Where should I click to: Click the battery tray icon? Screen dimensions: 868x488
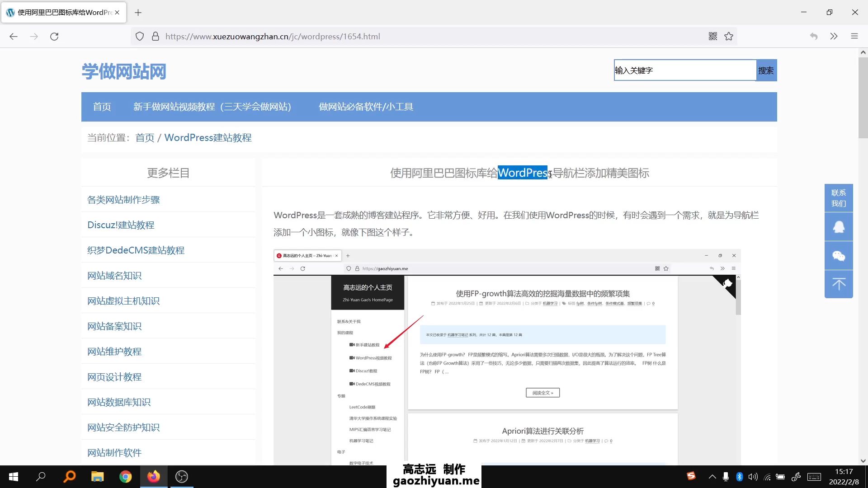(780, 477)
